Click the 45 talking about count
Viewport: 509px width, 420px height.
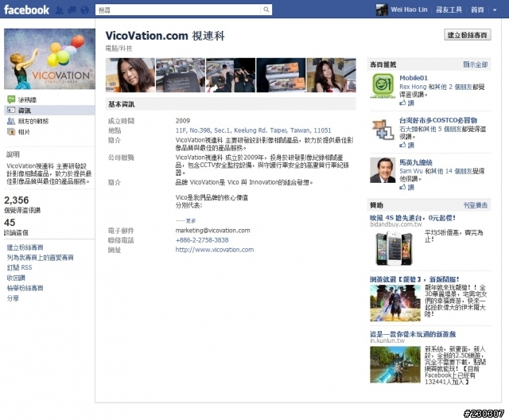pyautogui.click(x=10, y=223)
